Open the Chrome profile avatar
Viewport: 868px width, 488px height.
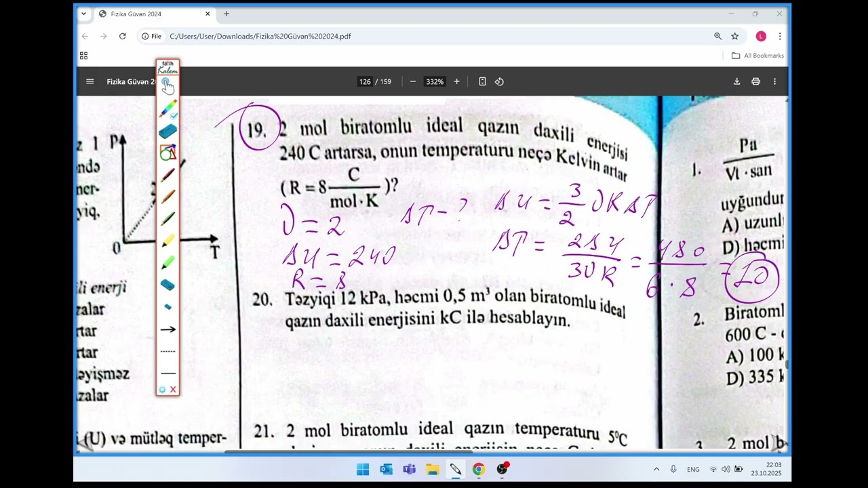tap(761, 36)
